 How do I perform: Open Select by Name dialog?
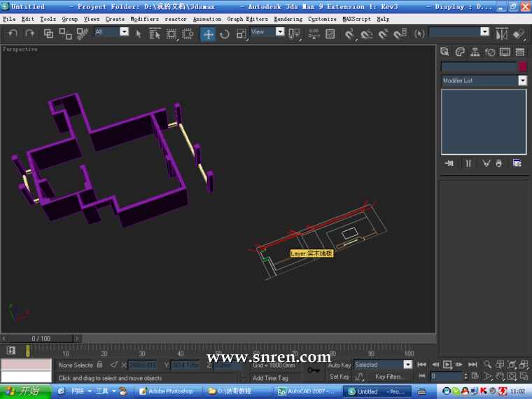point(155,34)
